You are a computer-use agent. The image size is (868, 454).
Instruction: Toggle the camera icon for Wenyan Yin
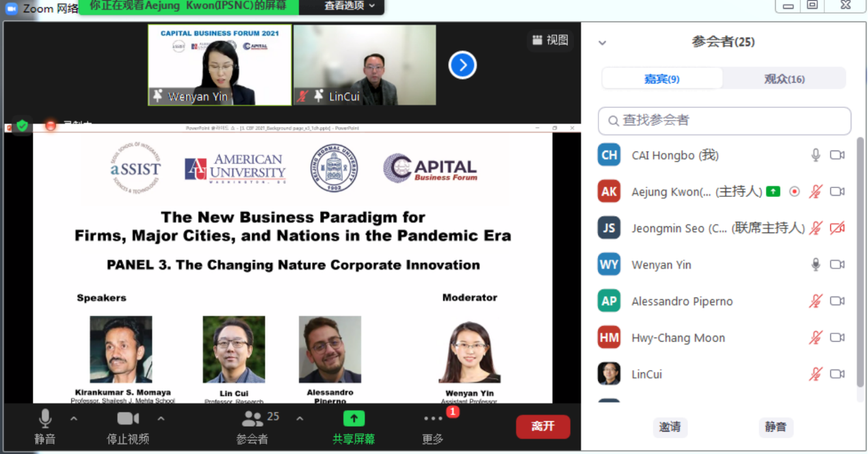point(837,265)
